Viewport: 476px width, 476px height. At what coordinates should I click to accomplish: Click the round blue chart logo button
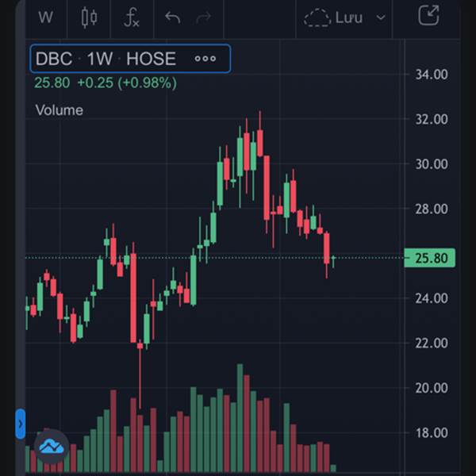click(x=52, y=447)
